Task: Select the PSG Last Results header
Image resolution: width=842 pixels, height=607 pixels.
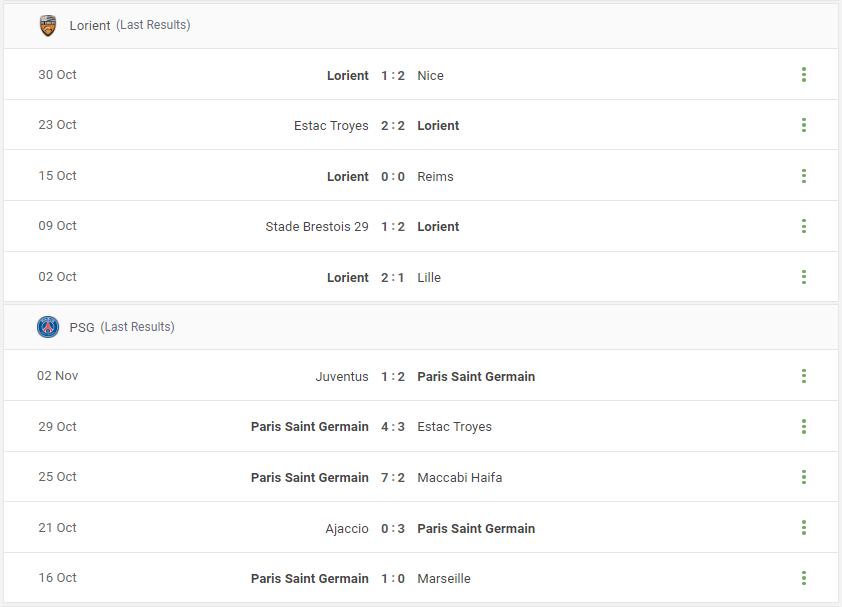Action: (420, 327)
